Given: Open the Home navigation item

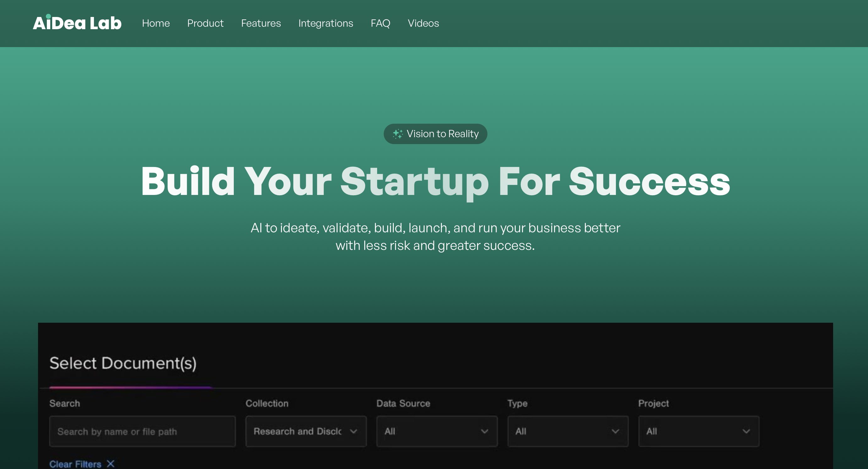Looking at the screenshot, I should [156, 23].
